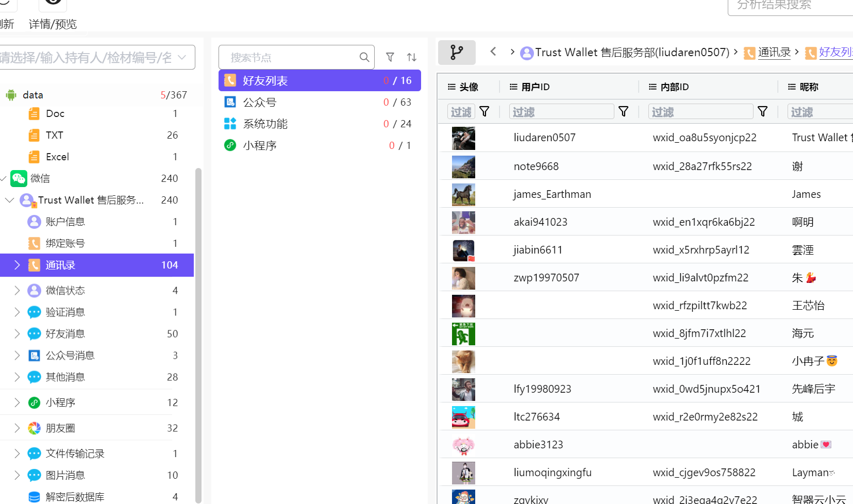Click the forward chevron before Trust Wallet breadcrumb
Image resolution: width=853 pixels, height=504 pixels.
pyautogui.click(x=512, y=52)
